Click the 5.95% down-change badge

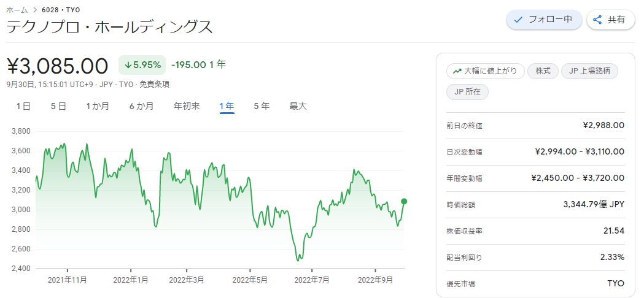point(142,65)
